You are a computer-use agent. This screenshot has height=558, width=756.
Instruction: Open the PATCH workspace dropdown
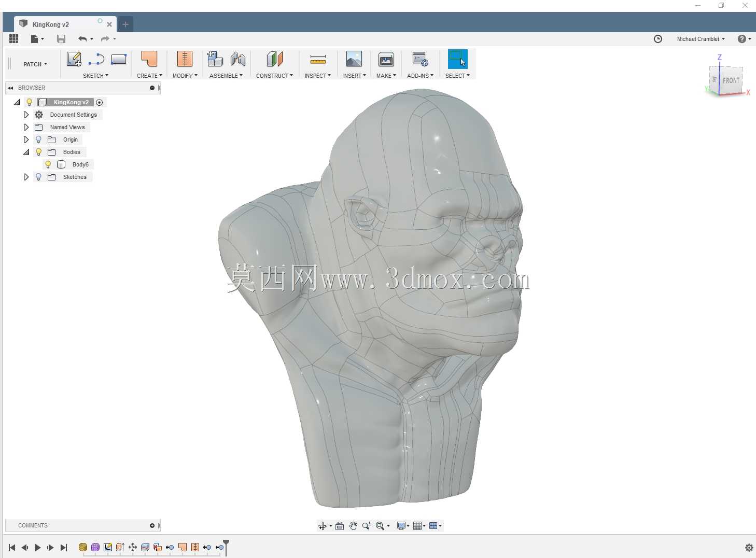click(35, 64)
